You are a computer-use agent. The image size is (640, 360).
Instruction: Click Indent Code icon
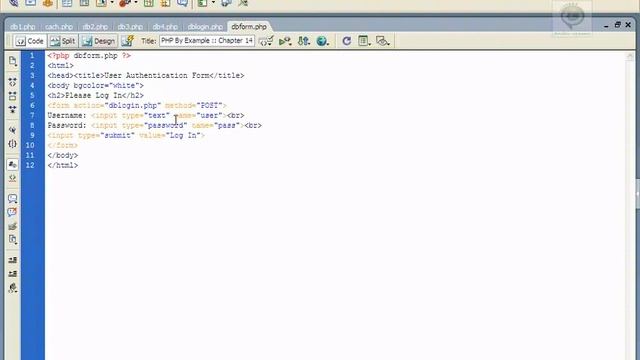(x=13, y=260)
